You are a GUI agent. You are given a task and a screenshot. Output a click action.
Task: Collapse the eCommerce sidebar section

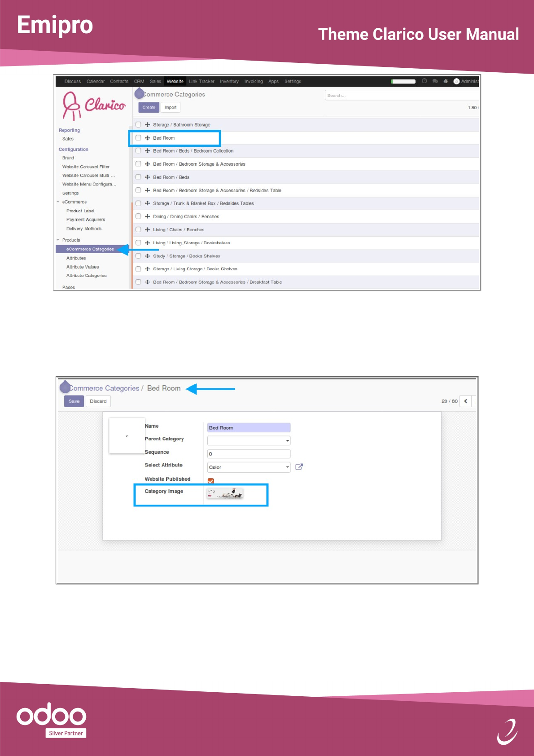[x=58, y=202]
